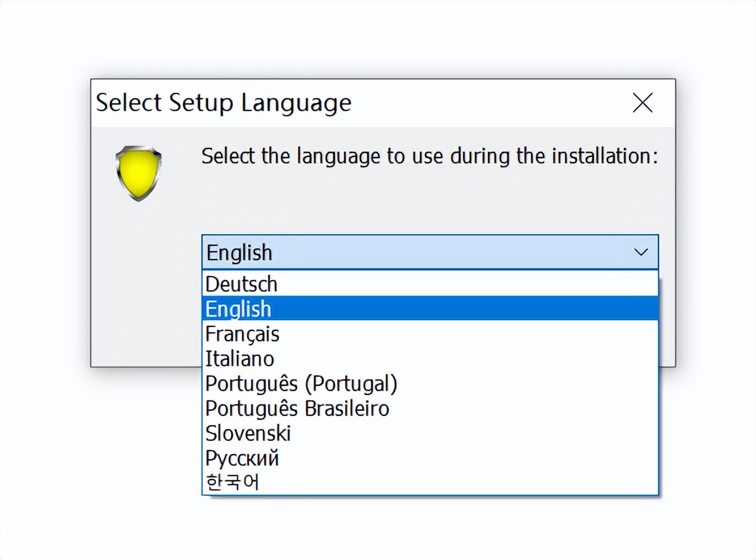This screenshot has width=756, height=560.
Task: Select Português Brasileiro as installation language
Action: click(x=297, y=408)
